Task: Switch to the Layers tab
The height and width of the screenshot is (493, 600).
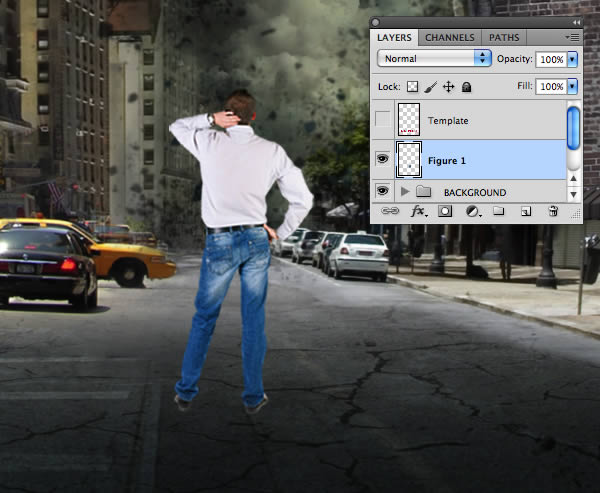Action: tap(394, 38)
